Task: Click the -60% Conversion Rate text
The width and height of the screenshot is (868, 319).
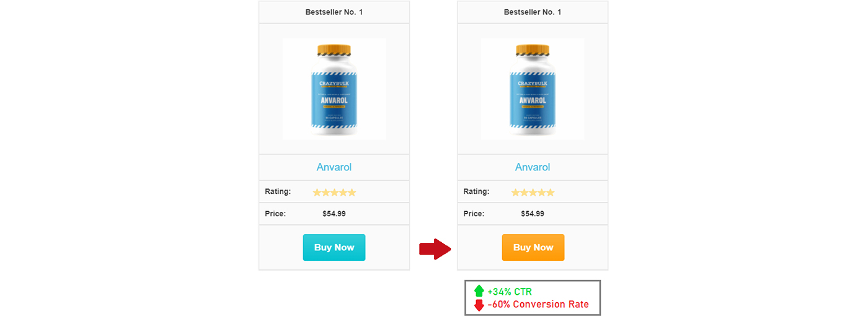Action: coord(538,305)
